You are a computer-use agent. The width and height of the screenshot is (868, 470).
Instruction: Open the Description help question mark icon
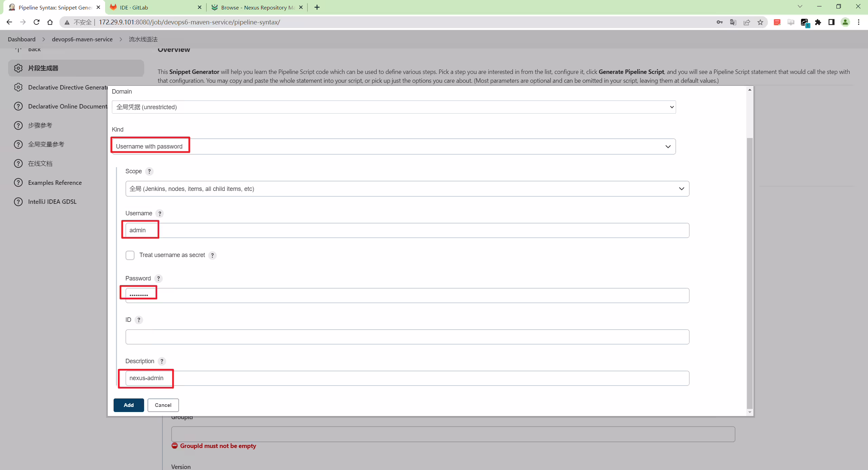tap(162, 361)
